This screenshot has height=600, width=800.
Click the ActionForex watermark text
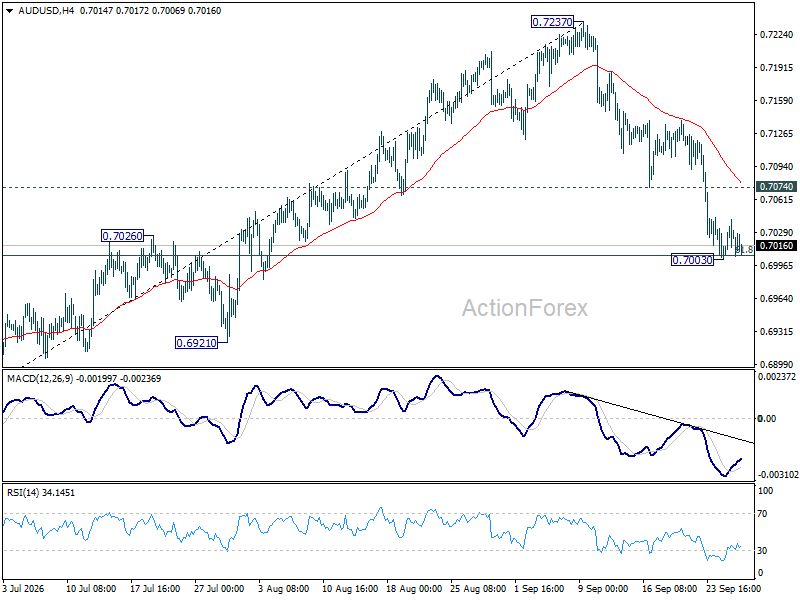[524, 308]
